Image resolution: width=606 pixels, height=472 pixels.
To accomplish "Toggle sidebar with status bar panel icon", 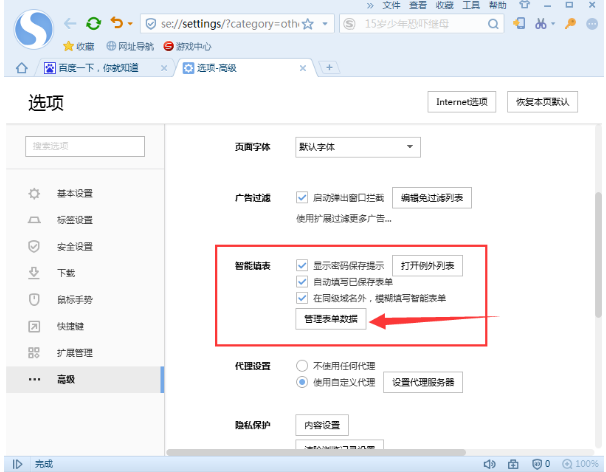I will click(17, 464).
